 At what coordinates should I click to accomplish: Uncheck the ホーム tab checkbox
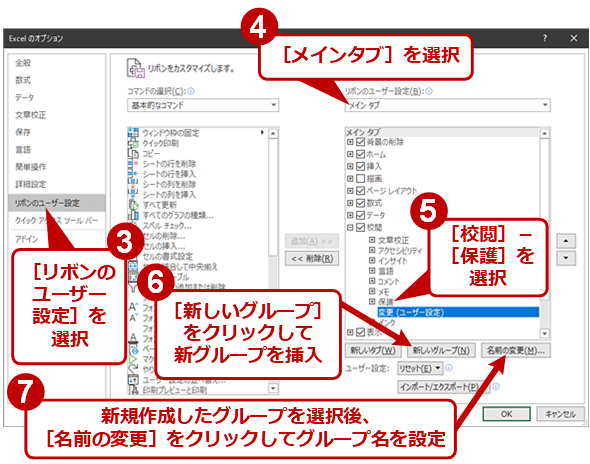tap(360, 154)
